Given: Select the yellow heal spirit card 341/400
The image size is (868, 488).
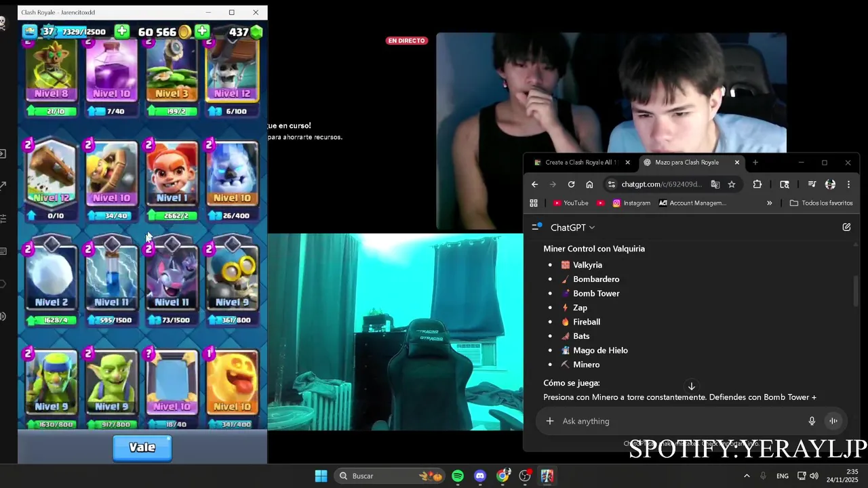Looking at the screenshot, I should pyautogui.click(x=232, y=382).
